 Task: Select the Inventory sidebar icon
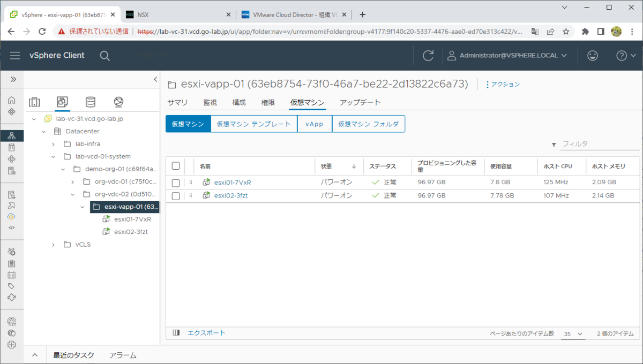[x=12, y=136]
